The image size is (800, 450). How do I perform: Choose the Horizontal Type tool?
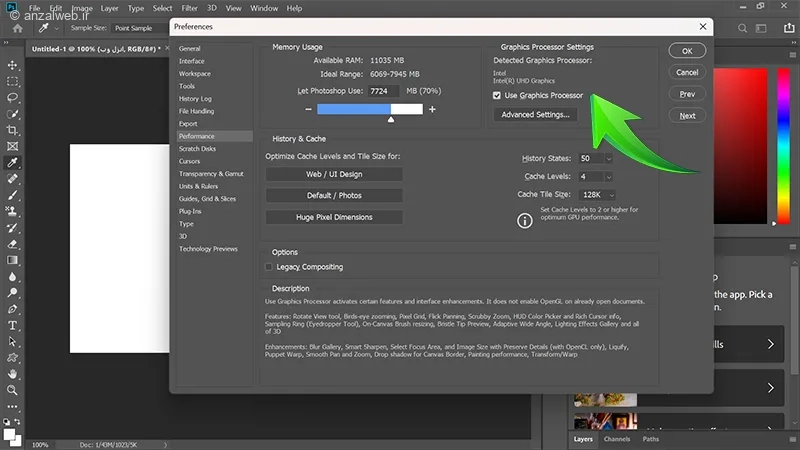click(13, 325)
